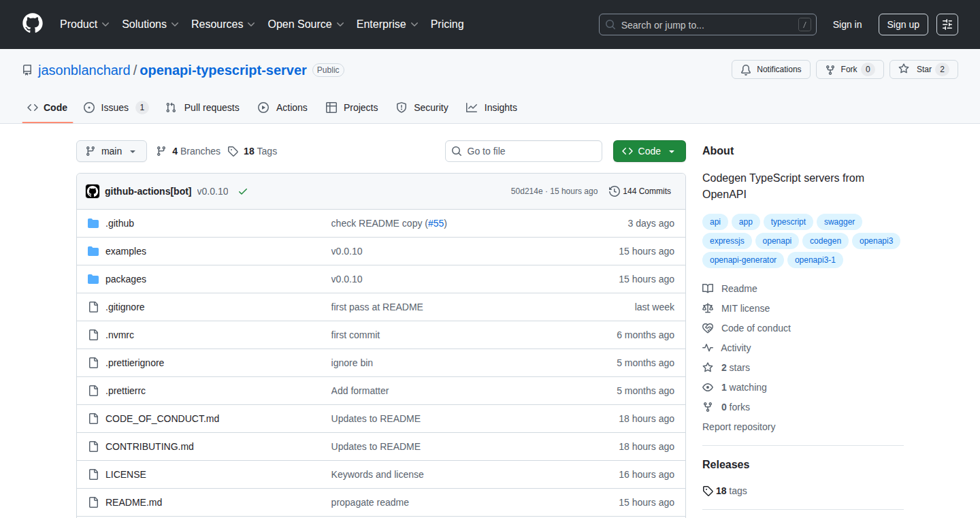This screenshot has height=518, width=980.
Task: Focus the Search or jump to field
Action: pos(708,25)
